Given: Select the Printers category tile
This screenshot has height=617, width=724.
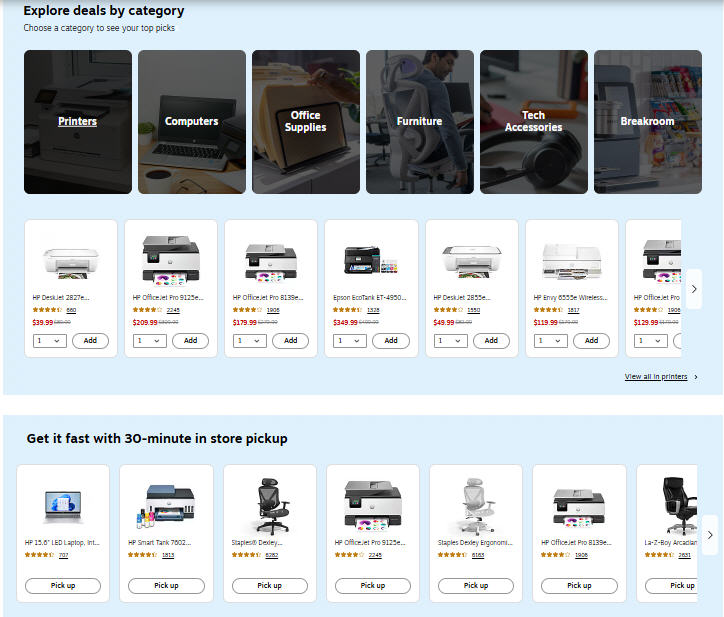Looking at the screenshot, I should click(x=78, y=121).
